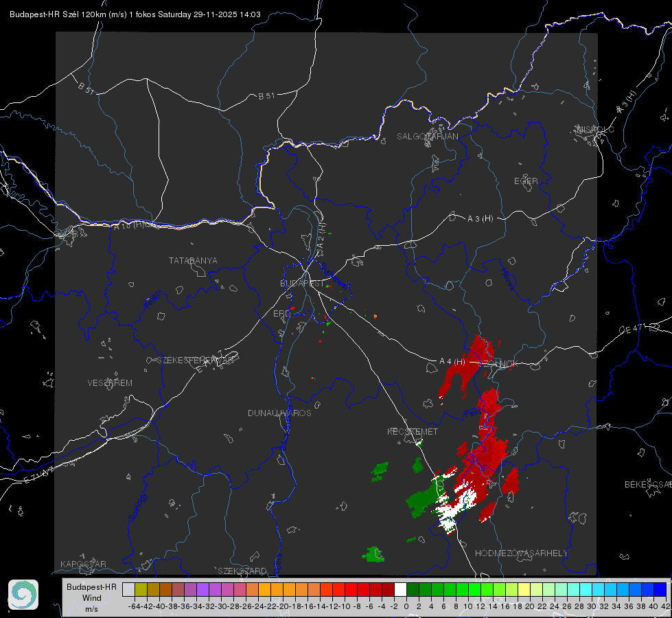Select the BUDAPEST city label
Image resolution: width=672 pixels, height=618 pixels.
click(302, 284)
